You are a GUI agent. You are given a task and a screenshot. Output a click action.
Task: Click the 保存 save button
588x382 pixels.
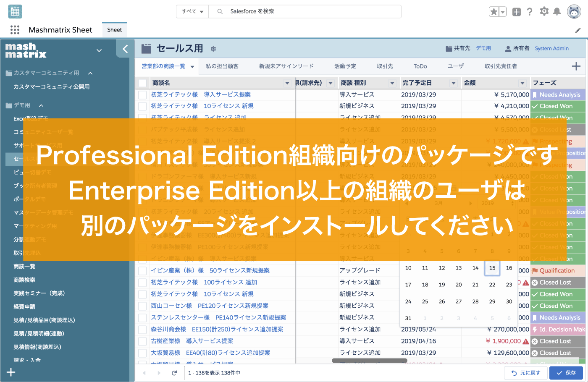point(566,373)
